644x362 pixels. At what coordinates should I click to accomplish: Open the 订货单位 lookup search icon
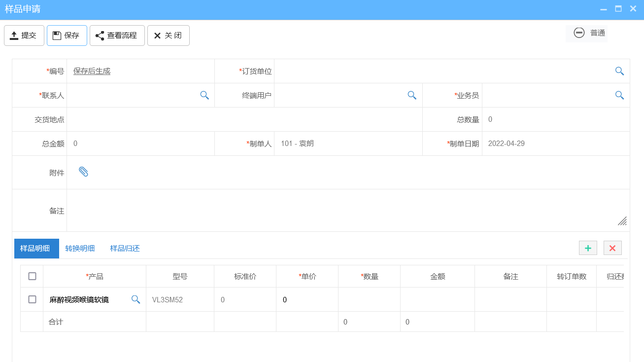[x=619, y=71]
